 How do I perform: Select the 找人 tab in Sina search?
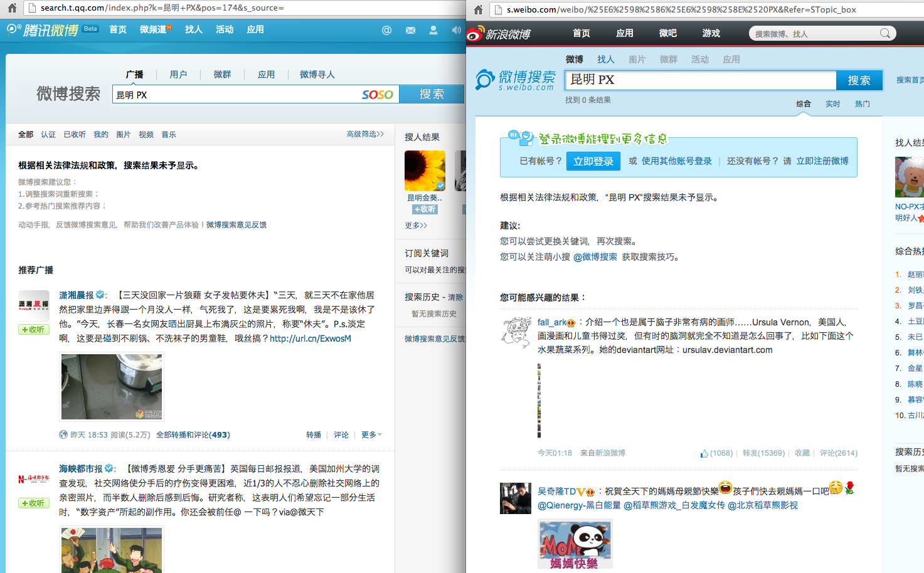point(606,60)
